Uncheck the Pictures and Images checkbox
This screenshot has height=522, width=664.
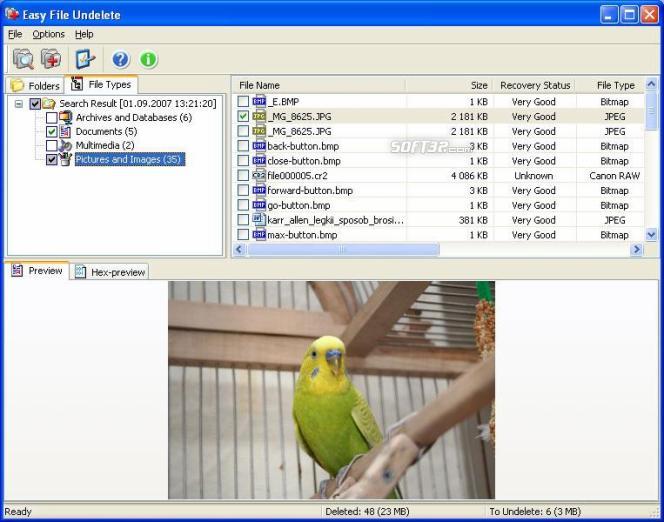pyautogui.click(x=52, y=160)
